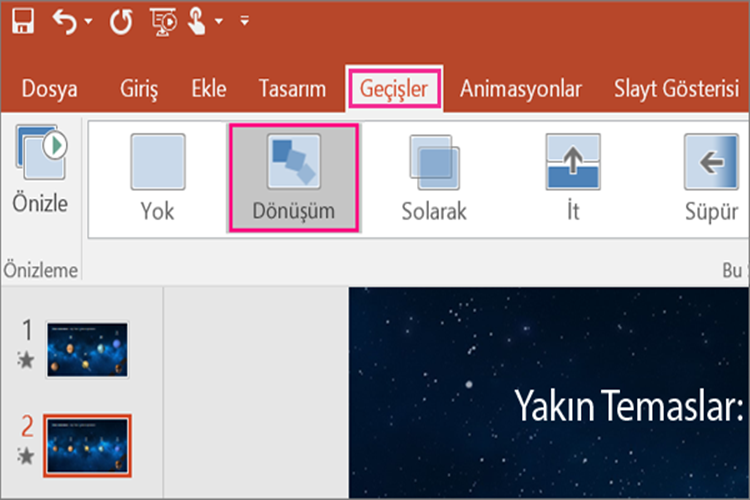Start the slide show from beginning icon

(163, 22)
